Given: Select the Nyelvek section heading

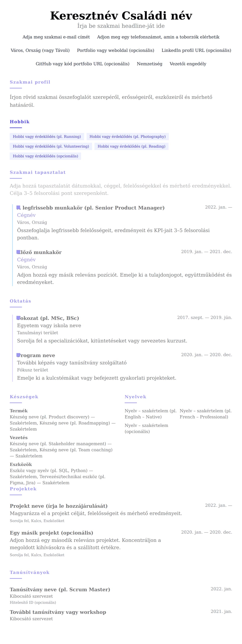Looking at the screenshot, I should point(136,397).
